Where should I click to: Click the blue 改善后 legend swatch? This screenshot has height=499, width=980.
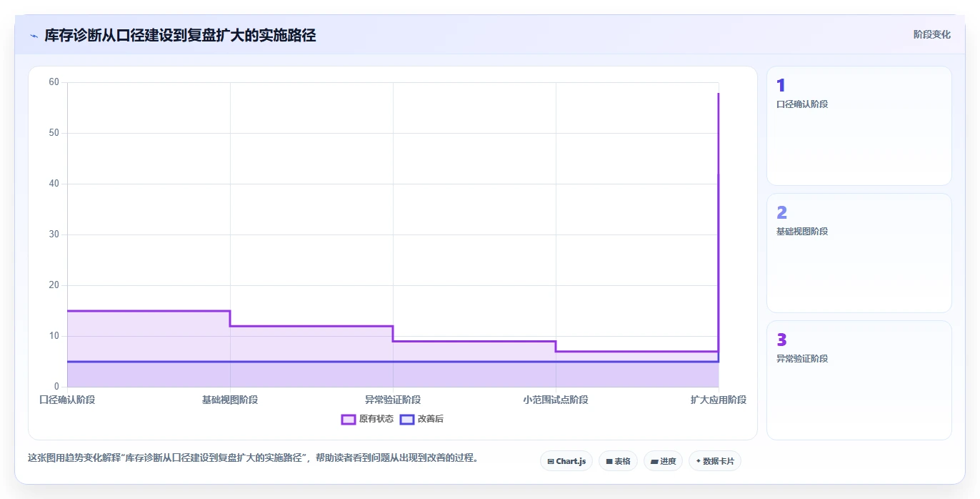407,419
